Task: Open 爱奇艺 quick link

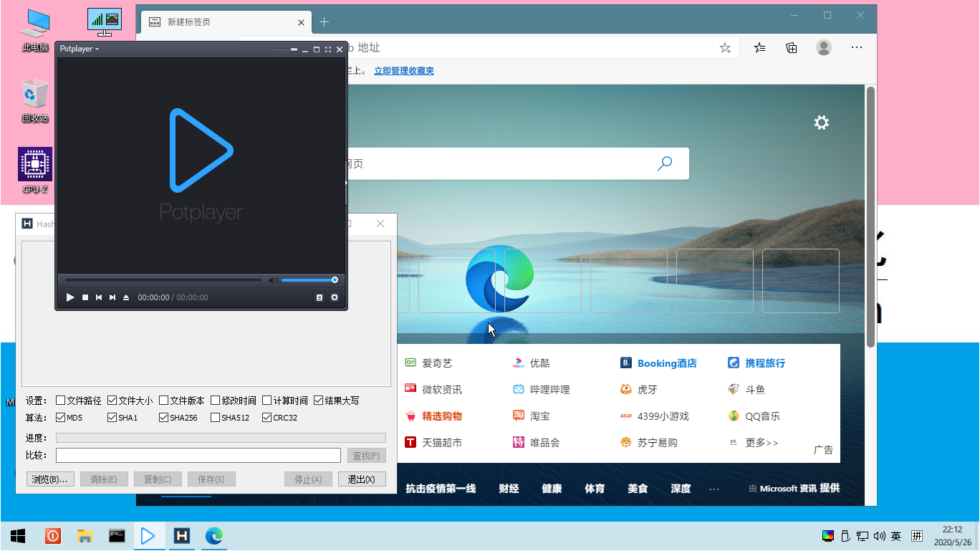Action: pos(428,363)
